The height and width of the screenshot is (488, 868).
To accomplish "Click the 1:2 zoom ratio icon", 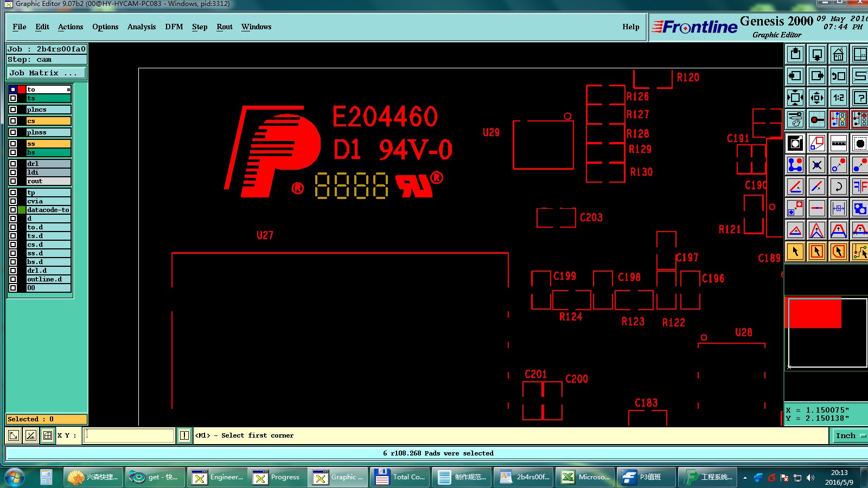I will [839, 98].
